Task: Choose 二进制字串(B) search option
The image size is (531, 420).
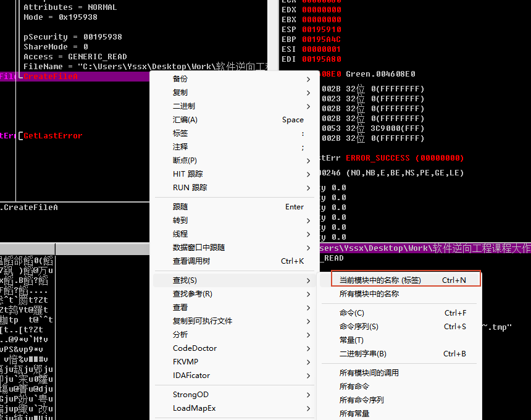Action: pyautogui.click(x=399, y=353)
